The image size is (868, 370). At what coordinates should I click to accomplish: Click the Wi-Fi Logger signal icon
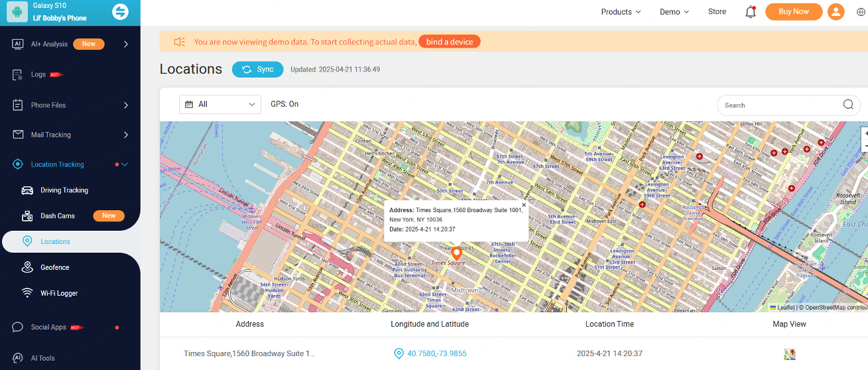(27, 293)
